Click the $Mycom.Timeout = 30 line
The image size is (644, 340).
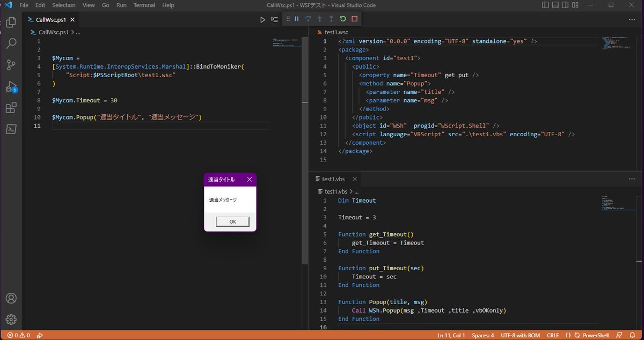(85, 100)
